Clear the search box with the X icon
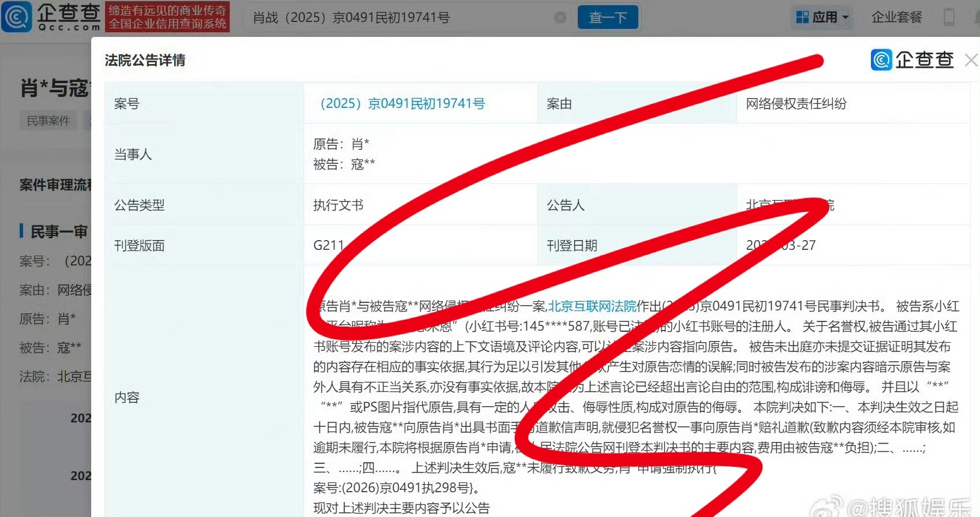The image size is (980, 517). tap(560, 17)
